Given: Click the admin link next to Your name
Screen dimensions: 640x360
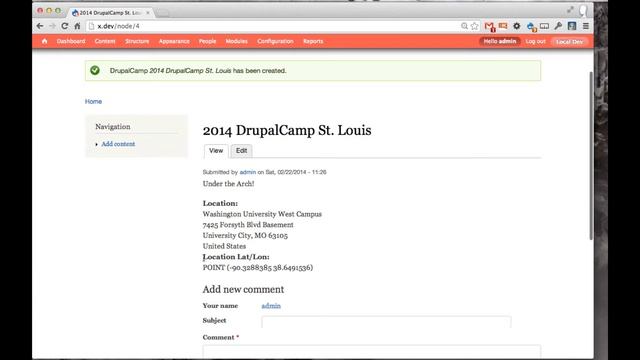Looking at the screenshot, I should [271, 306].
